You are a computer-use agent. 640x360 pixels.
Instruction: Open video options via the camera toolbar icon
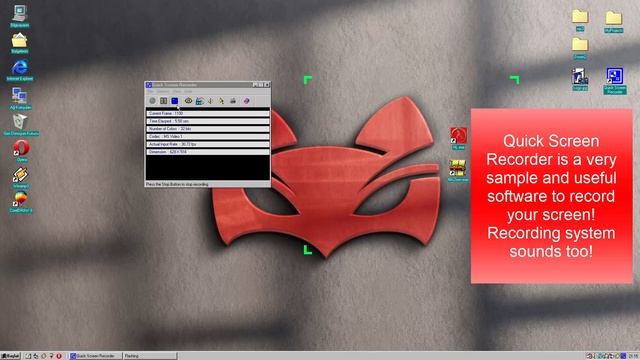point(199,101)
